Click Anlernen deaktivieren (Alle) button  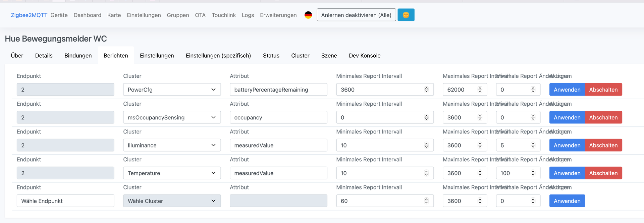point(356,15)
